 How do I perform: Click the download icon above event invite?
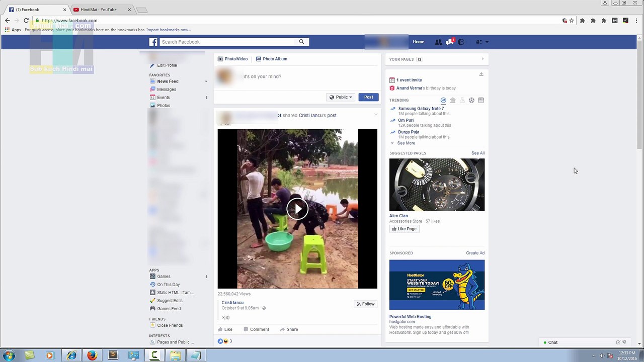point(481,74)
